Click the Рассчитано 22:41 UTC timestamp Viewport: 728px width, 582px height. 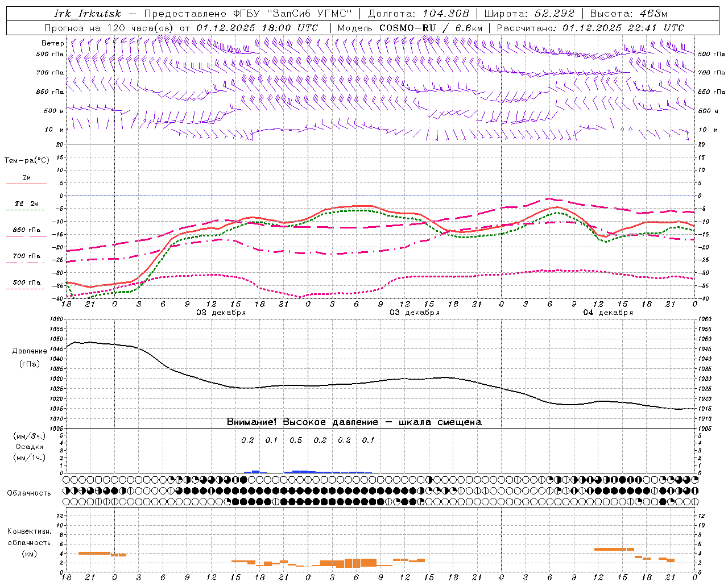click(590, 28)
